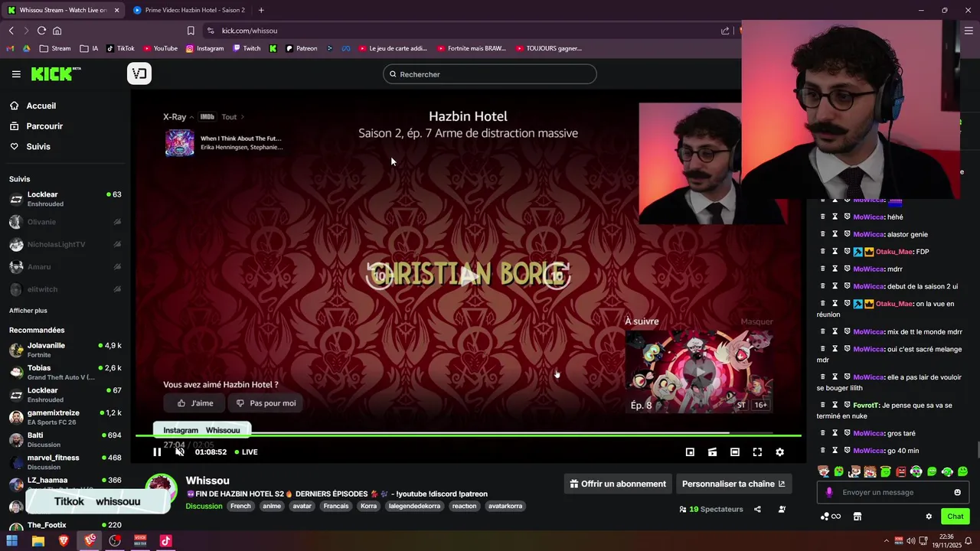Select the Whissou Stream browser tab
The image size is (980, 551).
click(x=63, y=10)
